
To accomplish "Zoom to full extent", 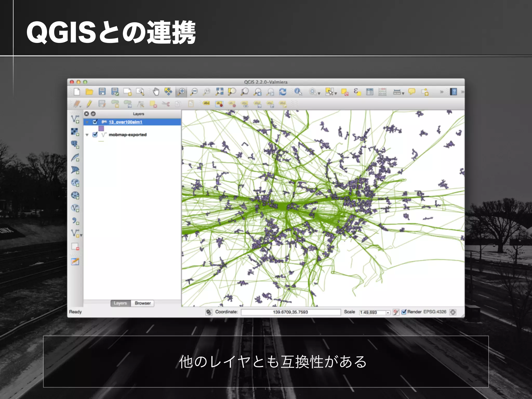I will point(220,92).
